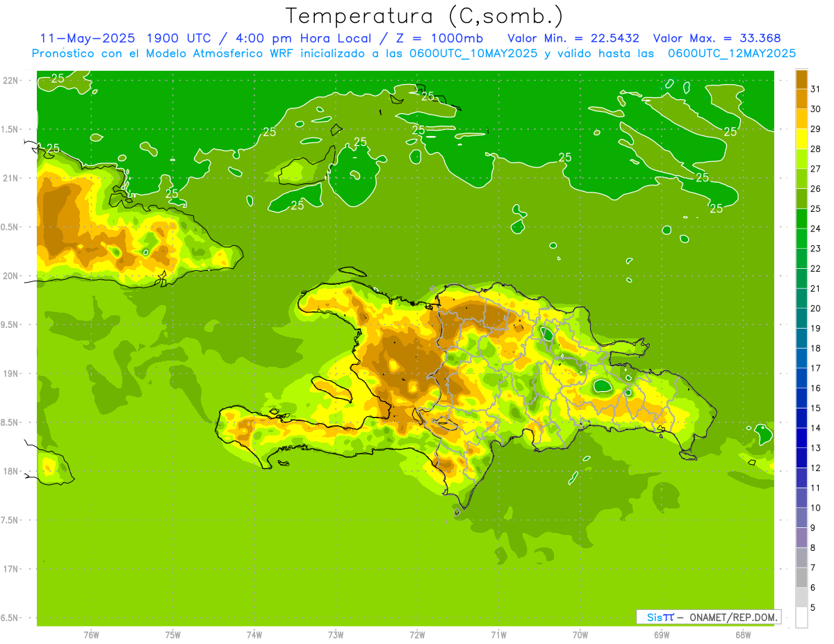Click the "19N" latitude axis label
Viewport: 834px width, 644px height.
tap(10, 373)
